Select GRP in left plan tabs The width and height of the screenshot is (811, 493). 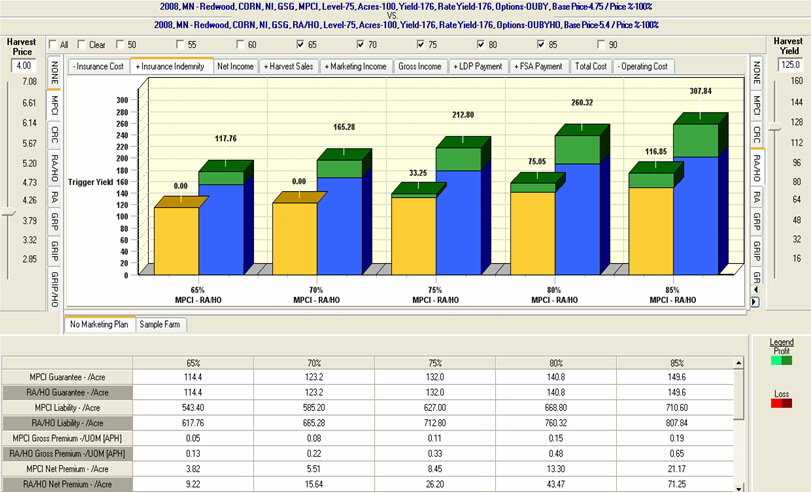point(54,221)
